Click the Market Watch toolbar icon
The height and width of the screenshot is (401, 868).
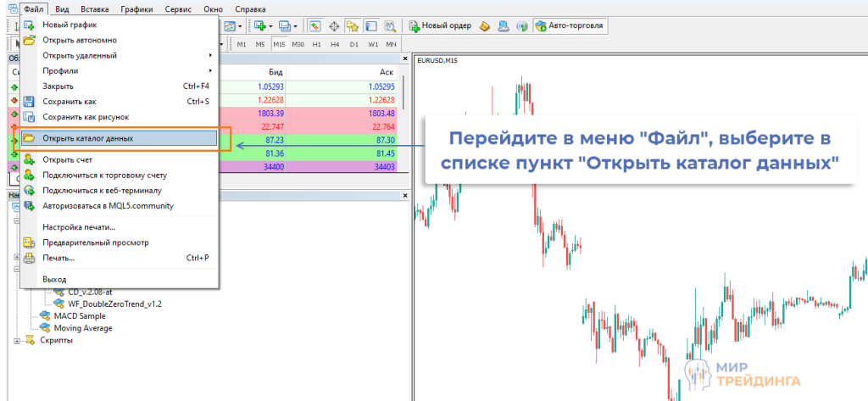pos(314,25)
